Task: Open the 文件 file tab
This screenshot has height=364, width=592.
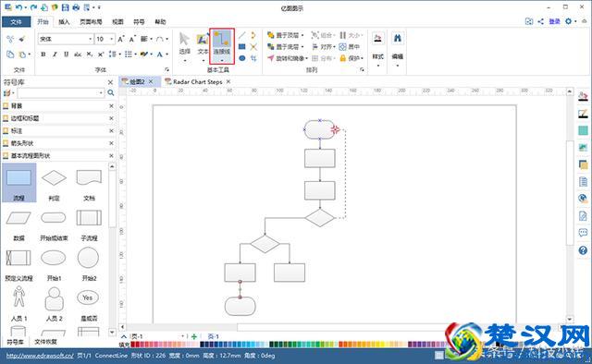Action: tap(17, 22)
